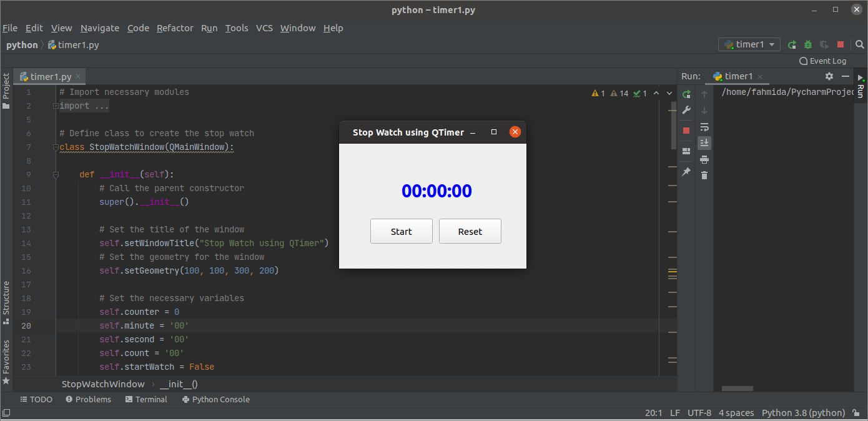This screenshot has height=421, width=868.
Task: Start debugging with the bug icon
Action: pos(807,44)
